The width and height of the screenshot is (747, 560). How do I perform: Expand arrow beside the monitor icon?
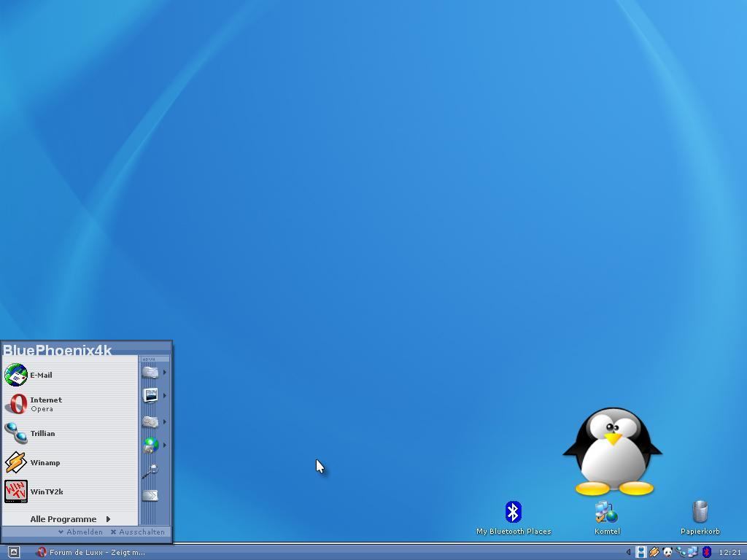pyautogui.click(x=165, y=395)
